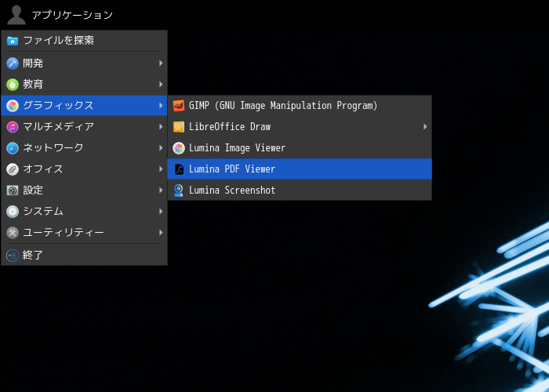This screenshot has height=392, width=549.
Task: Click the settings icon for 設定
Action: (x=13, y=191)
